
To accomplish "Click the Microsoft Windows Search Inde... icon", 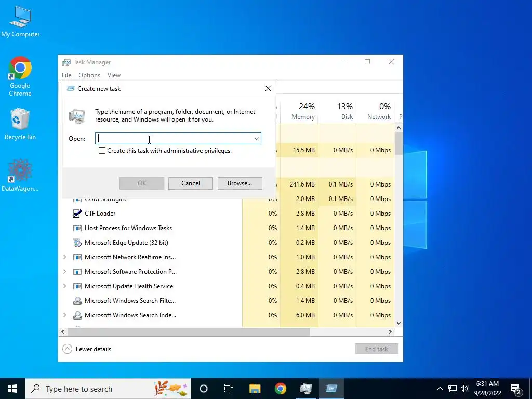I will click(x=77, y=315).
